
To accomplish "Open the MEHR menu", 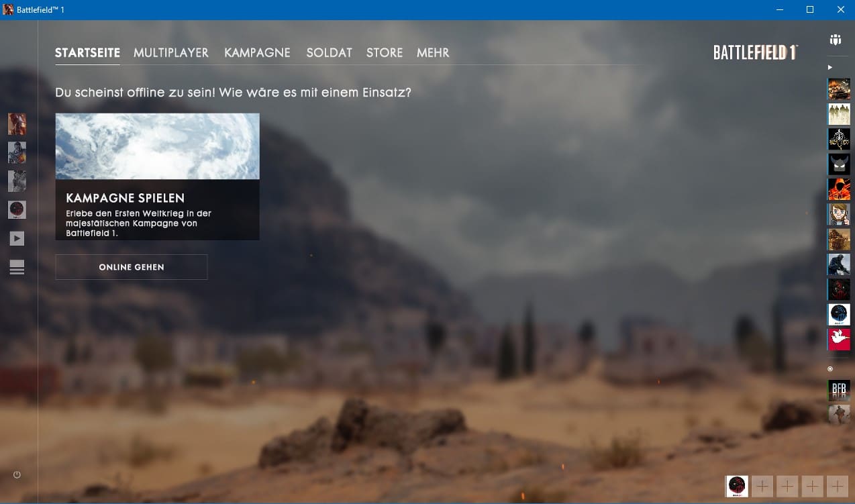I will pos(433,53).
